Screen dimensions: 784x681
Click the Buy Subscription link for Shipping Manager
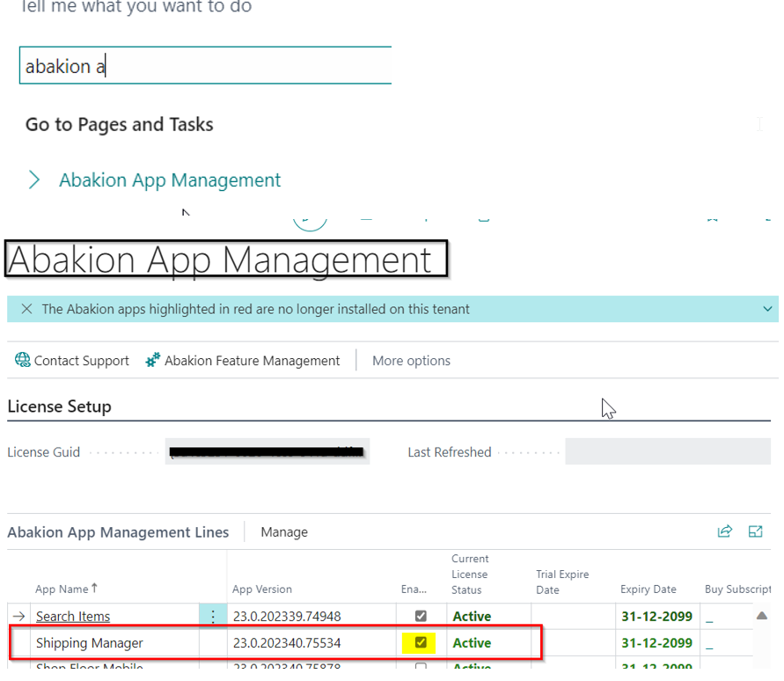tap(709, 643)
